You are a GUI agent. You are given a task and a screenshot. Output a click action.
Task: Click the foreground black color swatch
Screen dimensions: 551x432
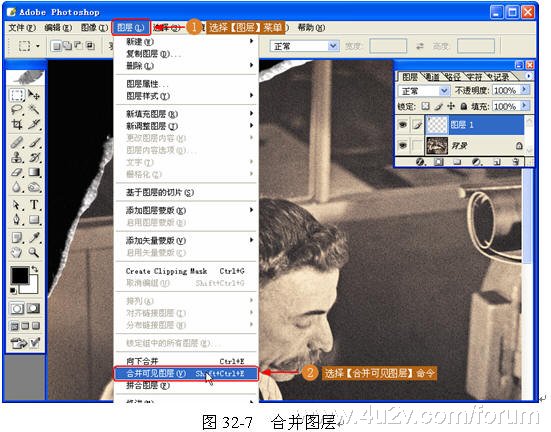click(19, 275)
